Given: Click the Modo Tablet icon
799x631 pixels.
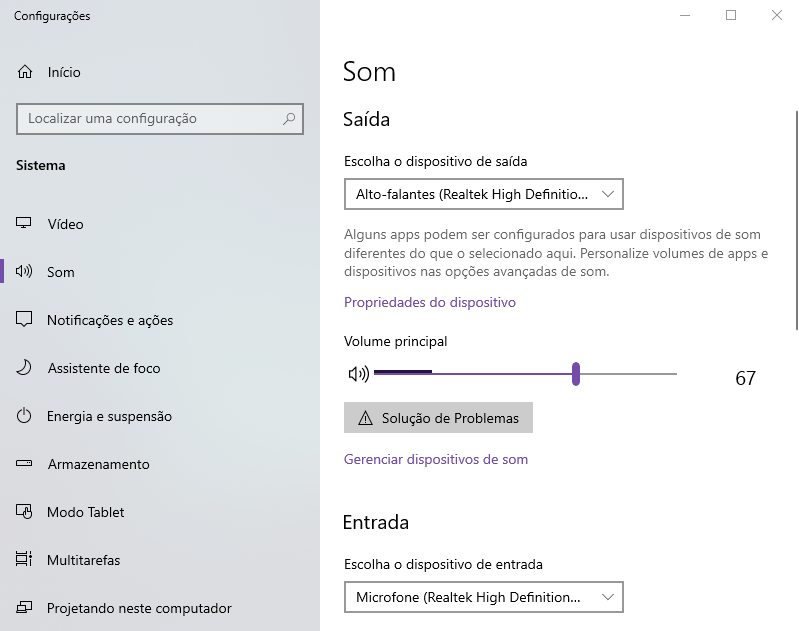Looking at the screenshot, I should point(24,511).
